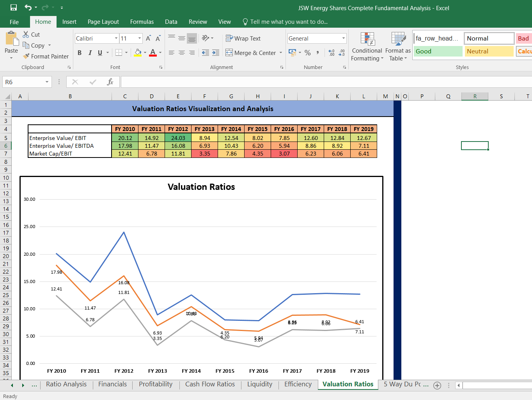Click the Format Painter brush
This screenshot has width=532, height=400.
click(x=26, y=56)
